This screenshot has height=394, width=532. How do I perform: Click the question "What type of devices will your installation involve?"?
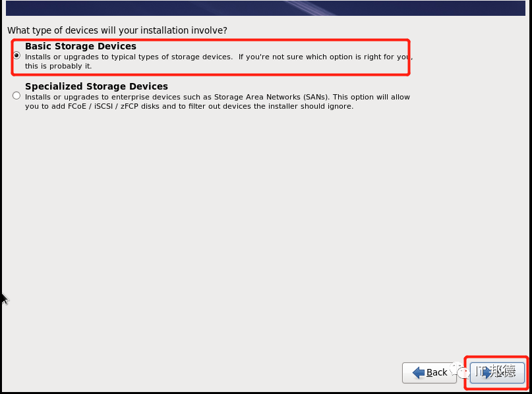(117, 30)
